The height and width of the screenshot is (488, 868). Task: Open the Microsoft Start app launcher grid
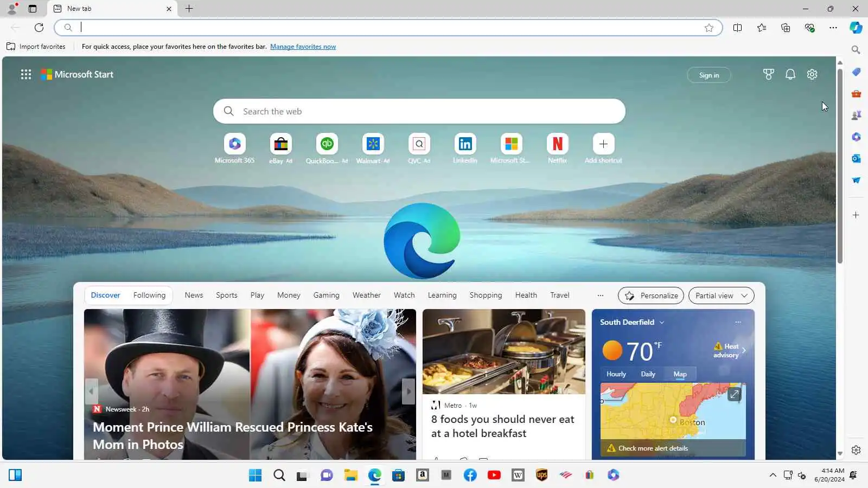pos(26,74)
